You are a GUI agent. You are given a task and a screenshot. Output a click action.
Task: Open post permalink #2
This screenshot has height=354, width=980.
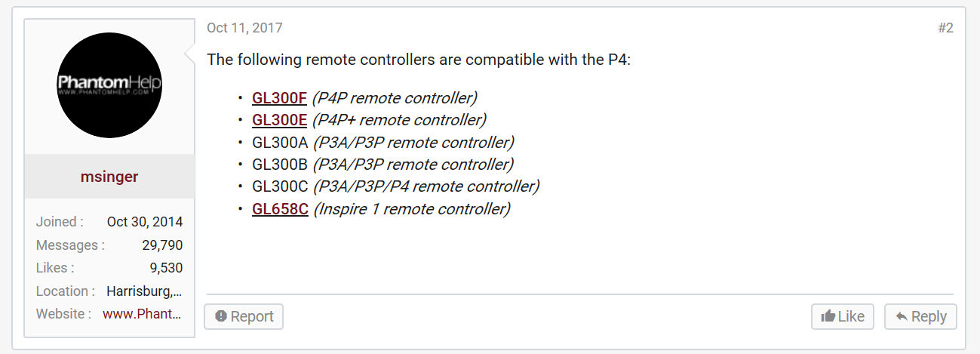click(x=945, y=28)
